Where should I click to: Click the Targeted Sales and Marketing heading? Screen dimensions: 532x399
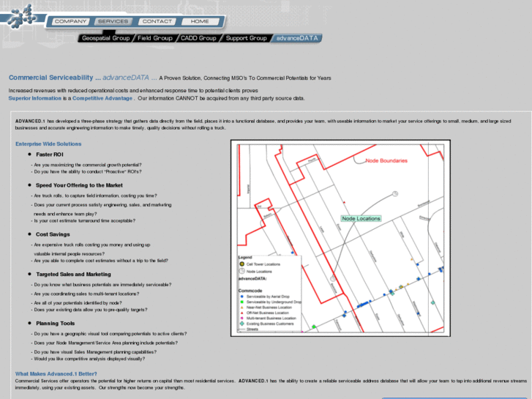click(73, 274)
